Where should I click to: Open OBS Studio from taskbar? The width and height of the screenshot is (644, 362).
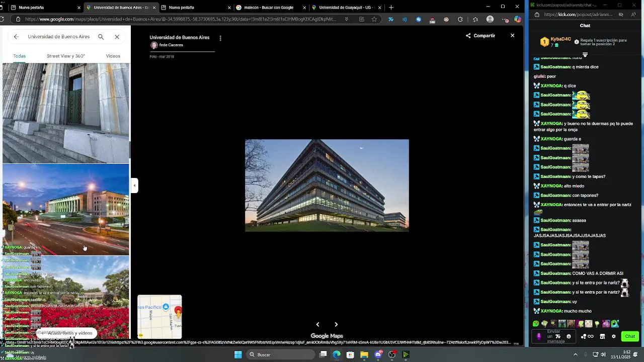pyautogui.click(x=392, y=354)
